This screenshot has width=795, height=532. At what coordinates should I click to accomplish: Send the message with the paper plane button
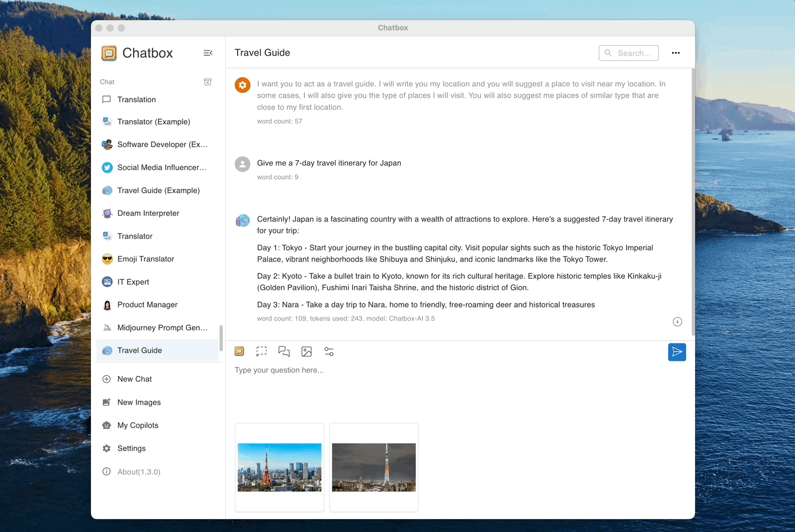[x=677, y=352]
